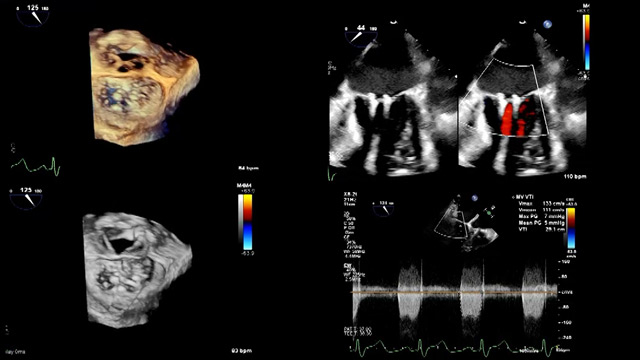
Task: Click the 'MV VTI' measurement label
Action: (x=525, y=197)
